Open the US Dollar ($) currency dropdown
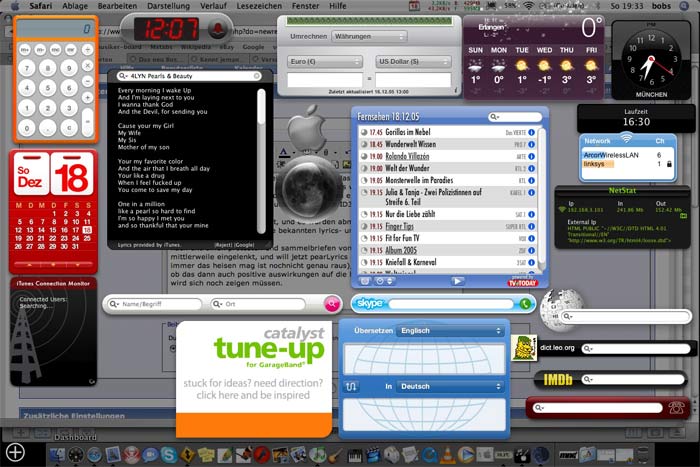700x467 pixels. coord(413,62)
